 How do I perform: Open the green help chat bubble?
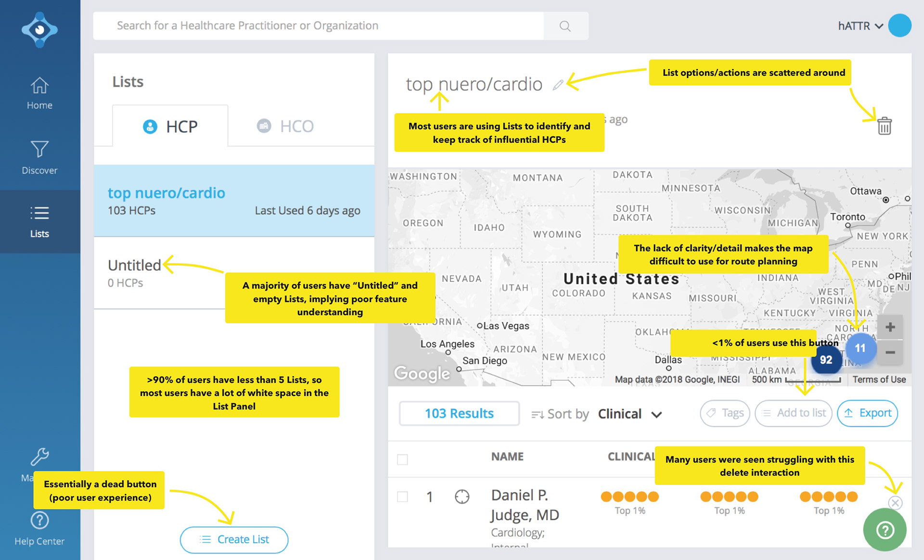click(x=885, y=530)
